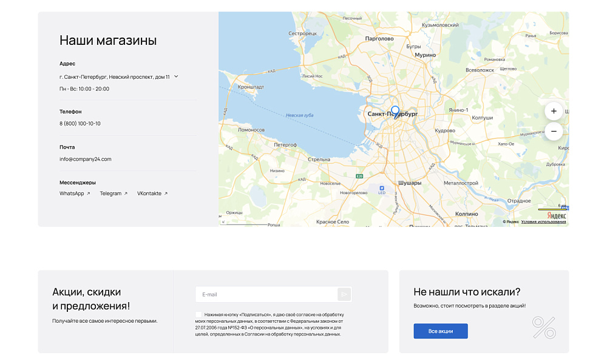Tick the personal data consent checkbox
Viewport: 607px width, 364px height.
198,315
